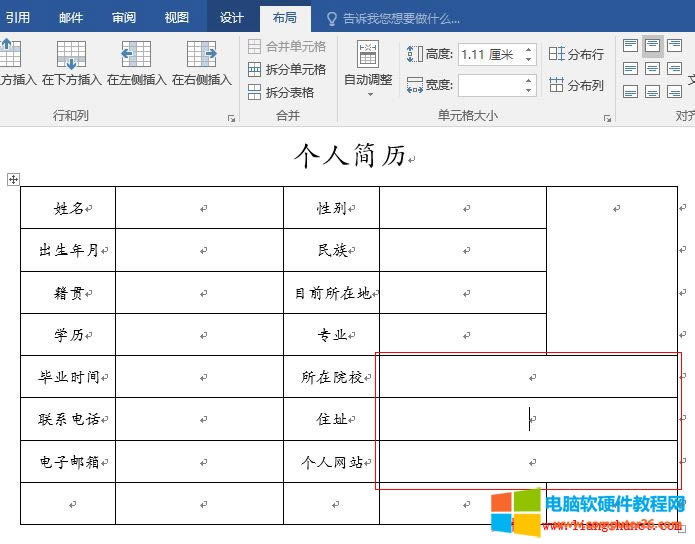Increase row height with up stepper
This screenshot has height=544, width=695.
pyautogui.click(x=528, y=50)
